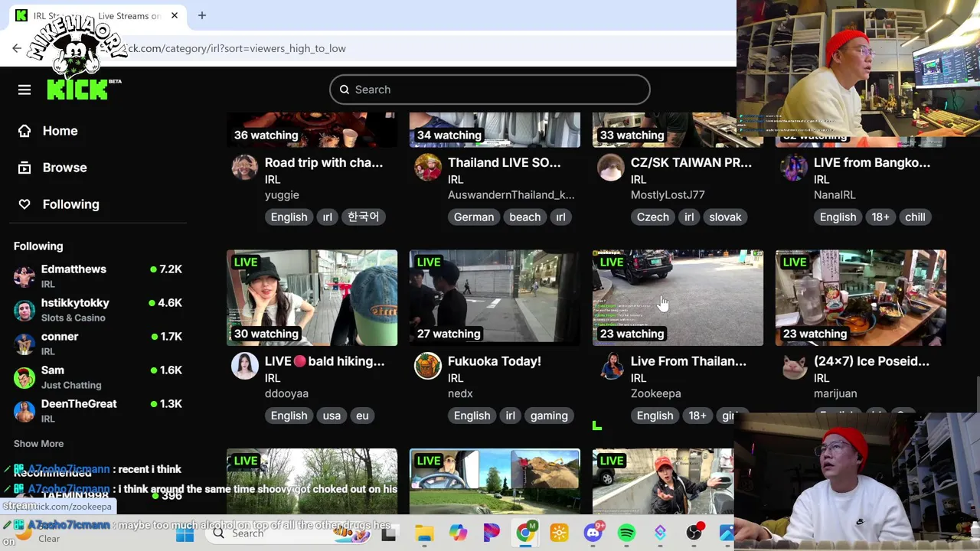Click the gaming tag on nedx

click(x=549, y=416)
